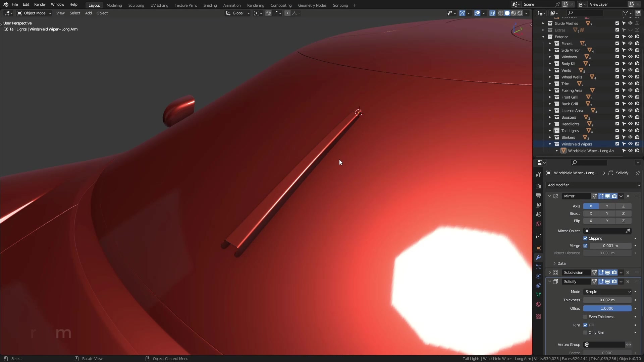The height and width of the screenshot is (362, 644).
Task: Enable Mirror Axis Y
Action: pos(607,206)
